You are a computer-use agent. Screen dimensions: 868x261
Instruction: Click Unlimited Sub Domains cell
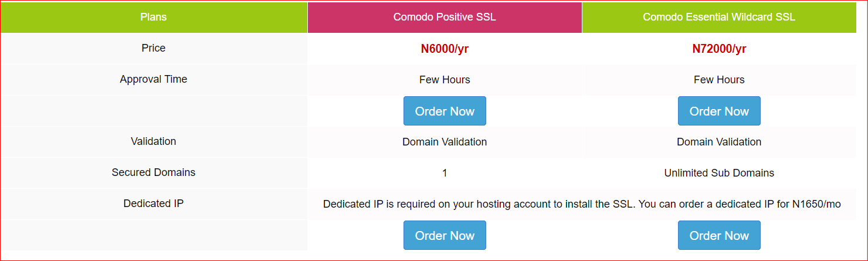tap(719, 173)
